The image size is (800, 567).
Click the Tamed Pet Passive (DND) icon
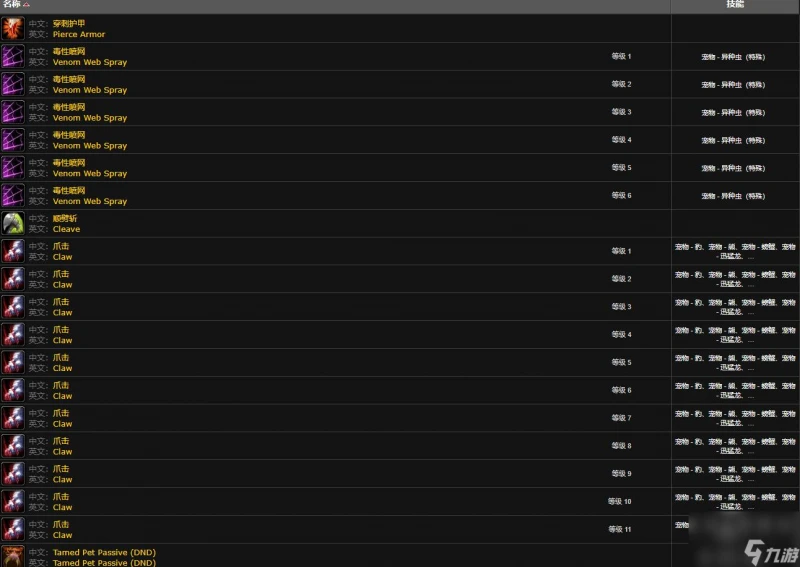tap(13, 556)
